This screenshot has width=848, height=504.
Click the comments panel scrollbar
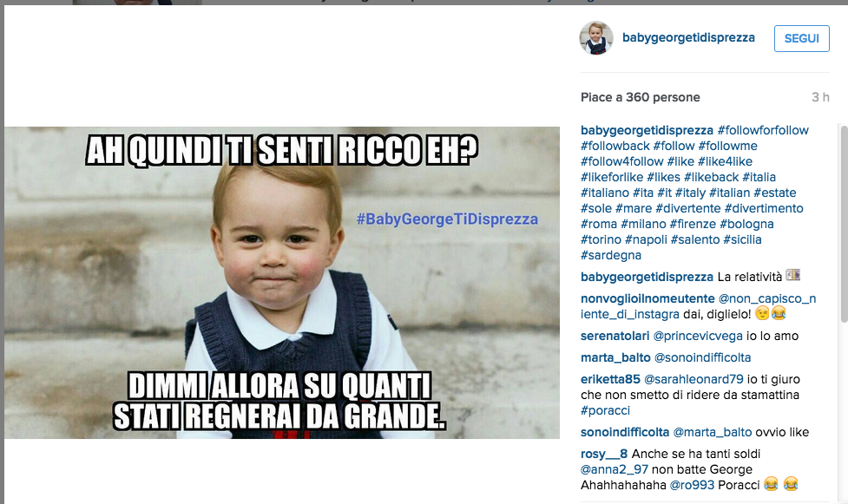[x=845, y=225]
